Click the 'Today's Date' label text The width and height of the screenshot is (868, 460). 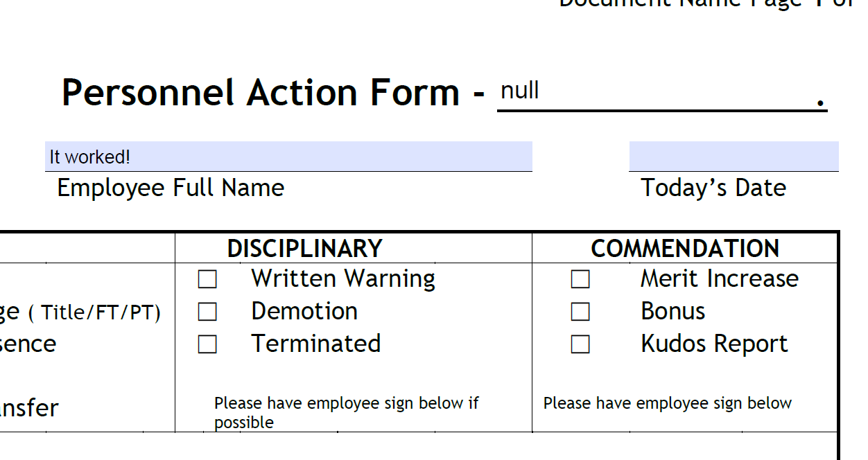(x=713, y=188)
